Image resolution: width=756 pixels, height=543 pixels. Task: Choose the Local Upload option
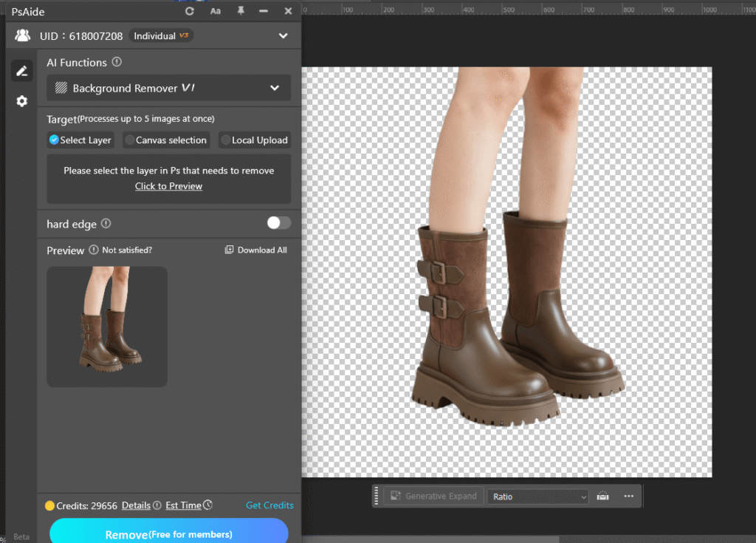click(255, 140)
